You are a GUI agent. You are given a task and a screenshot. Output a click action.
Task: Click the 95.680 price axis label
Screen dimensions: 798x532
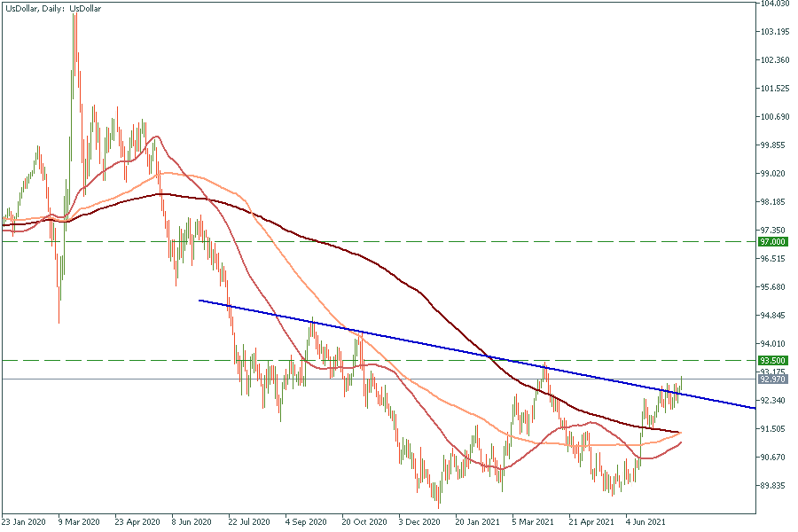coord(774,287)
